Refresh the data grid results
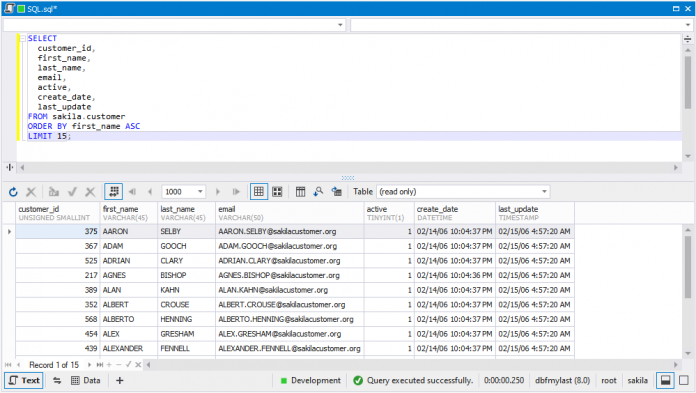 (13, 192)
